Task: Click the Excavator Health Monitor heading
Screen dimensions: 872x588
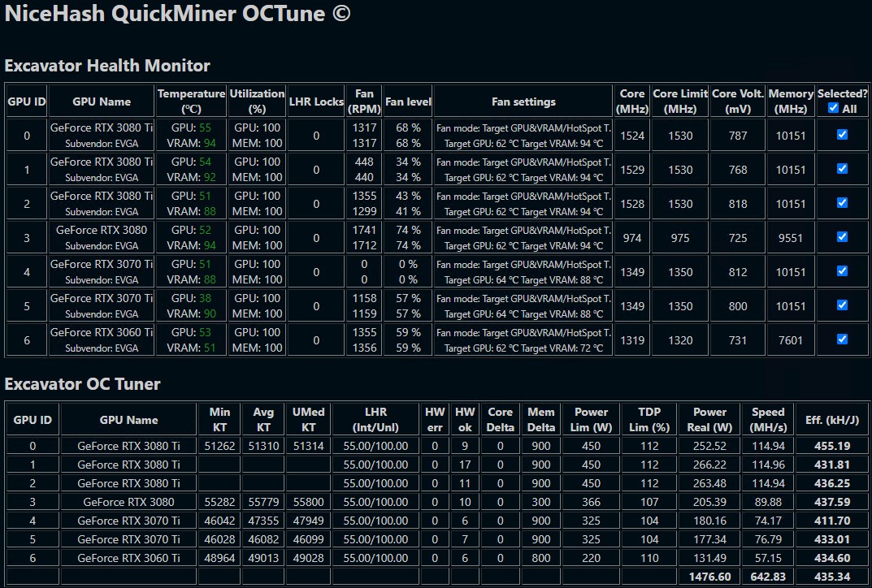Action: coord(107,66)
